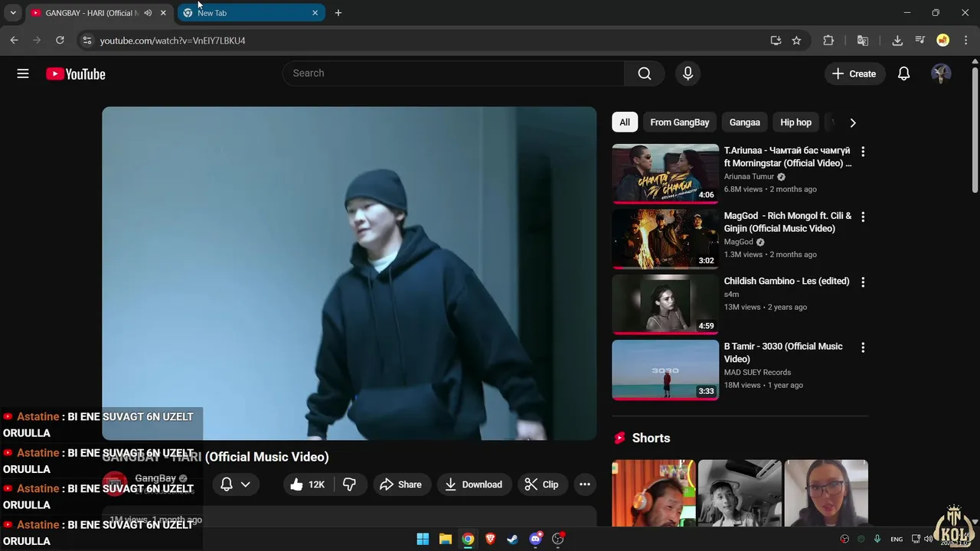Screen dimensions: 980x551
Task: Click the translate extension icon
Action: click(x=863, y=41)
